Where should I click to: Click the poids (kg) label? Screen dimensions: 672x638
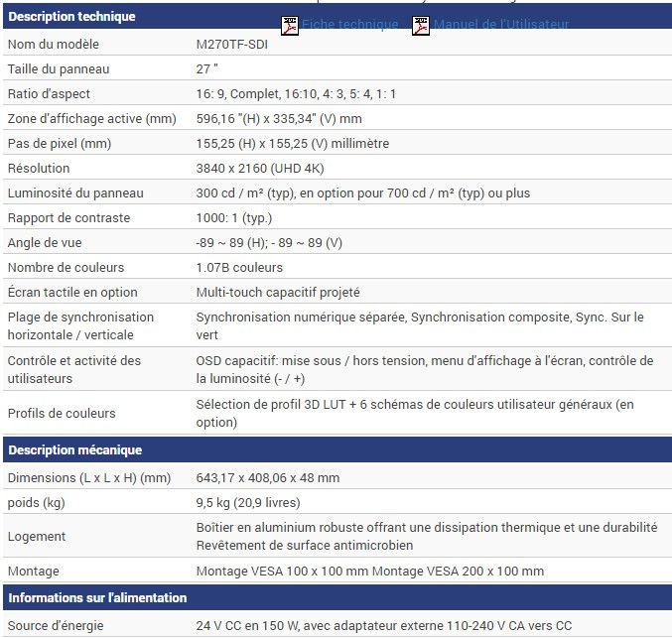[37, 503]
